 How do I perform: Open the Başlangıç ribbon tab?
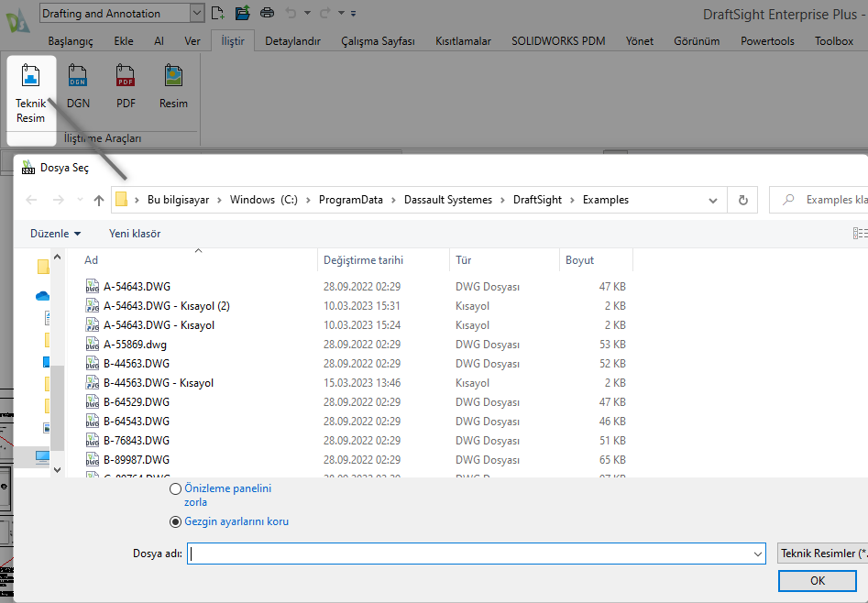coord(71,41)
